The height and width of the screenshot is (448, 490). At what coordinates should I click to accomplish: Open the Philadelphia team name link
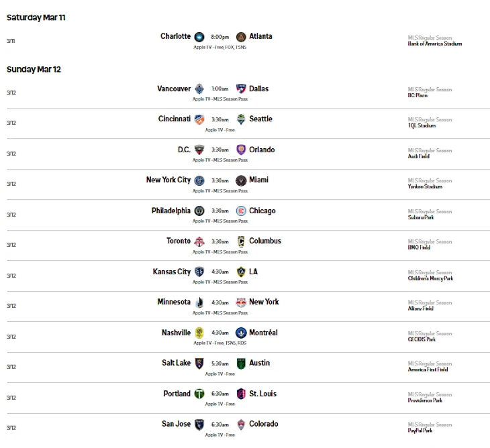tap(170, 211)
